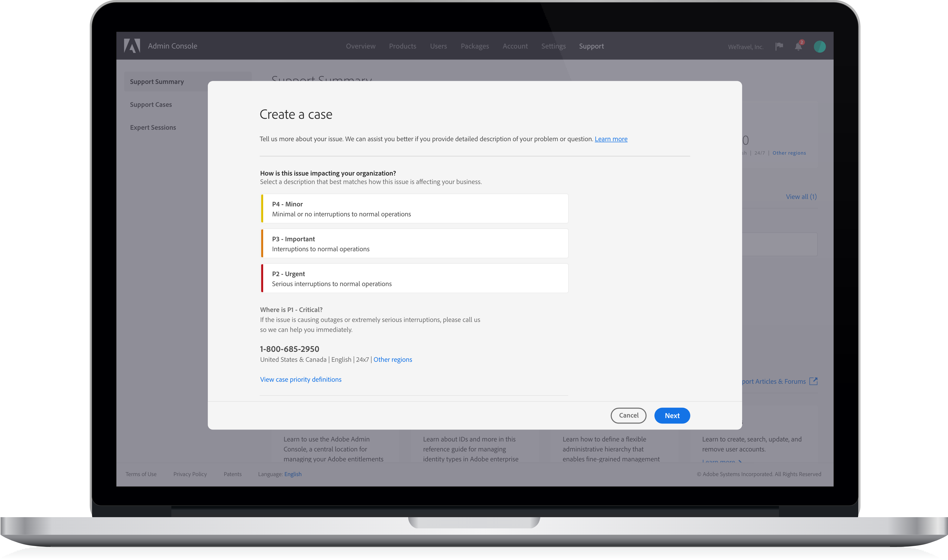Go to the Account tab
Image resolution: width=948 pixels, height=560 pixels.
point(515,46)
